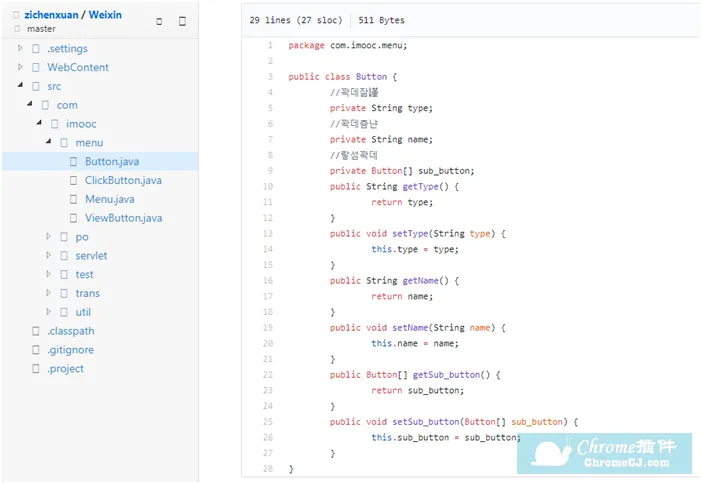Click the second icon in the sidebar header
Viewport: 702px width, 484px height.
pyautogui.click(x=182, y=21)
